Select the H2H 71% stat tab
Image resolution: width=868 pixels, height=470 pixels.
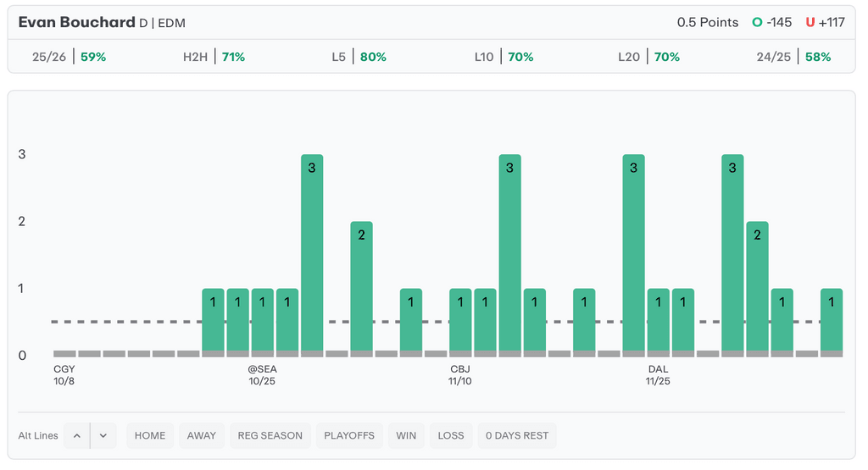click(x=214, y=57)
